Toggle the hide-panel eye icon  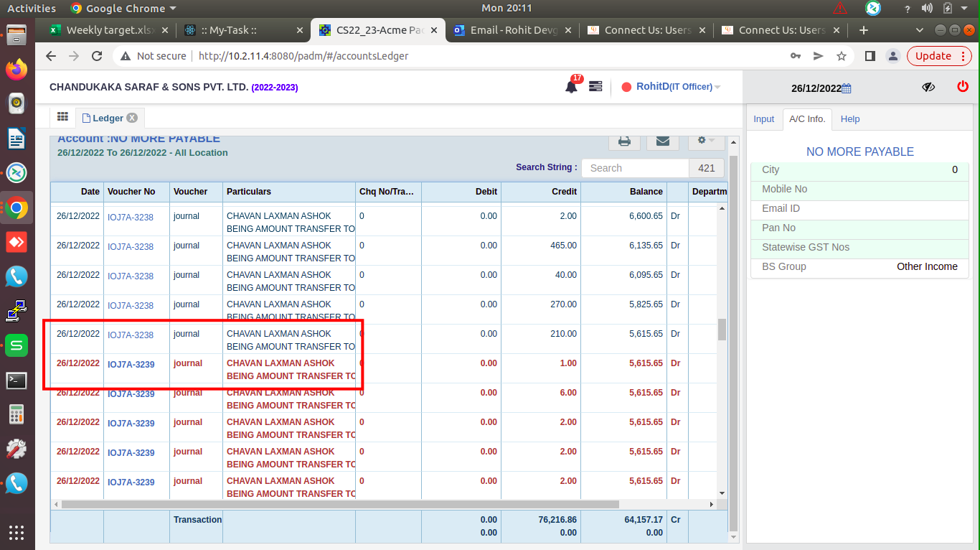point(928,87)
